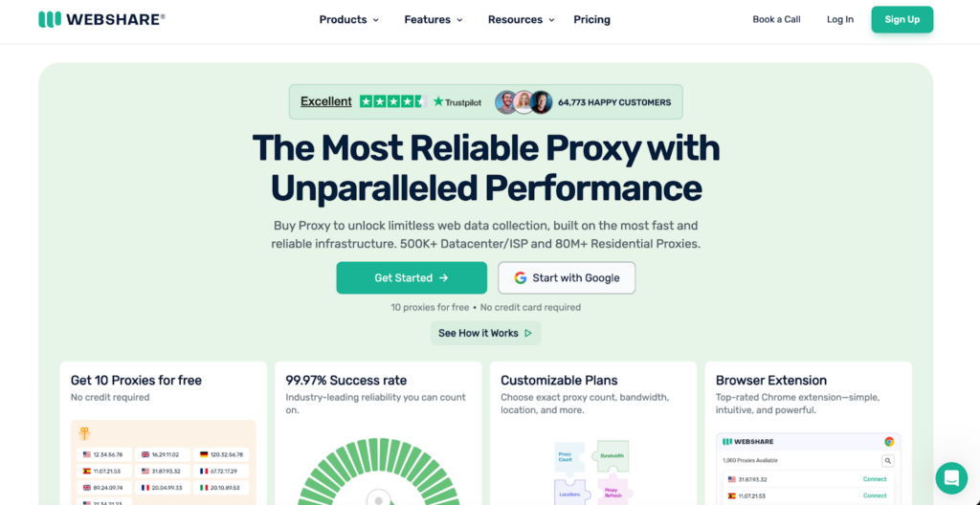Viewport: 980px width, 505px height.
Task: Click the Get Started button
Action: tap(411, 277)
